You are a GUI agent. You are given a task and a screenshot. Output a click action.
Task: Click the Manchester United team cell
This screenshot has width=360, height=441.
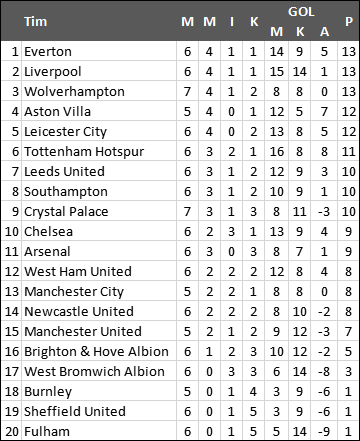(99, 331)
